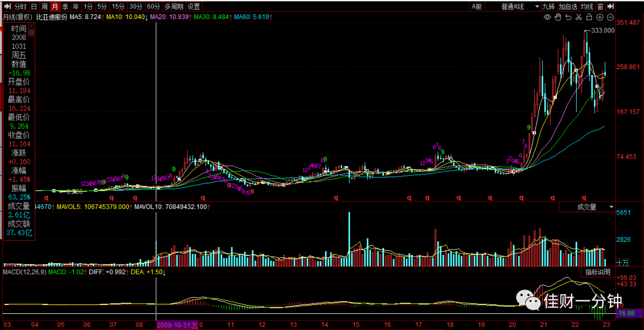This screenshot has width=644, height=330.
Task: Click the MA5: 8.724 label
Action: pyautogui.click(x=86, y=17)
